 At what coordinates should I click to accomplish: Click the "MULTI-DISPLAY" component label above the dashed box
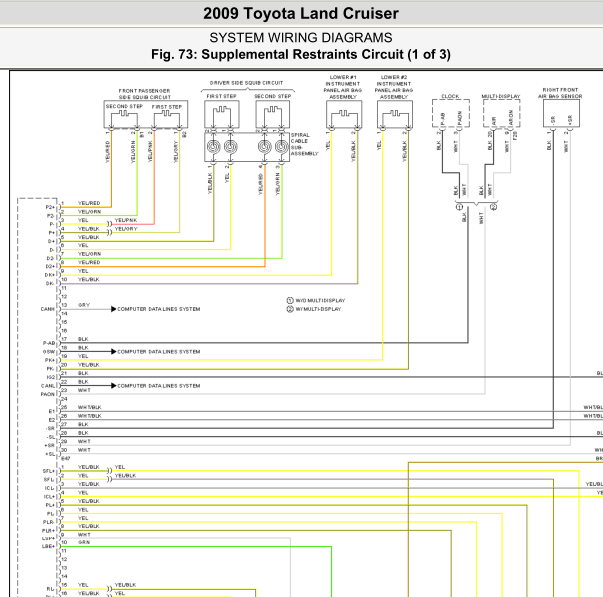[x=501, y=96]
